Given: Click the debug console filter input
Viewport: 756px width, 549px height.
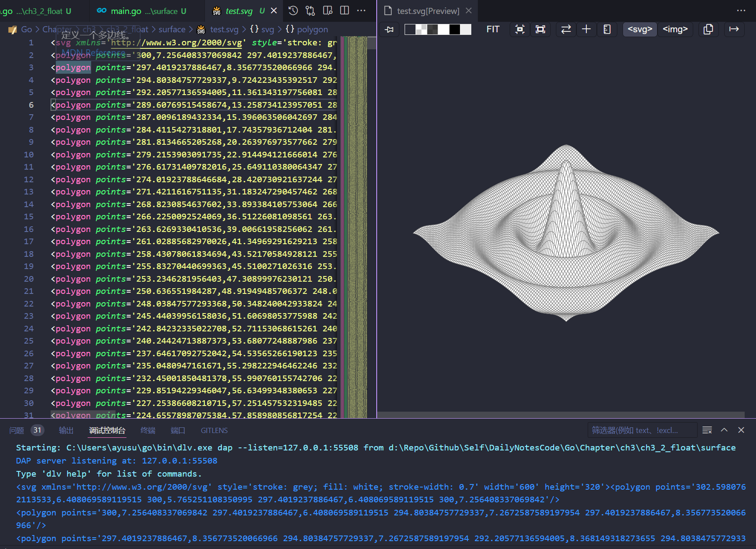Looking at the screenshot, I should tap(642, 430).
